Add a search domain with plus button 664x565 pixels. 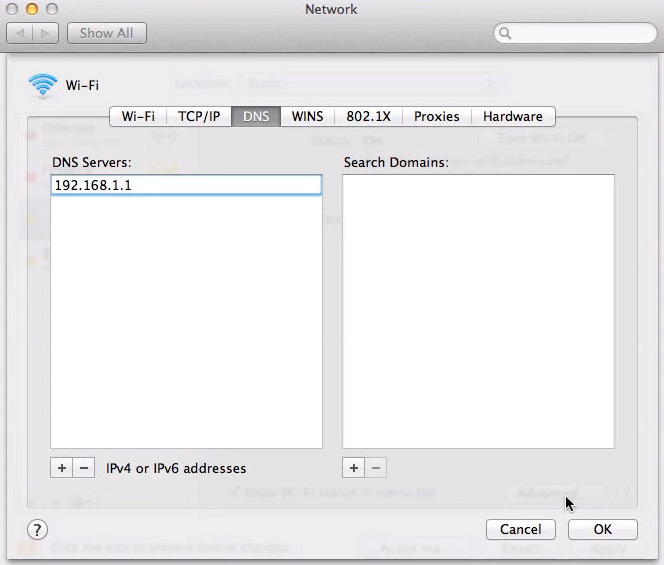[x=354, y=468]
